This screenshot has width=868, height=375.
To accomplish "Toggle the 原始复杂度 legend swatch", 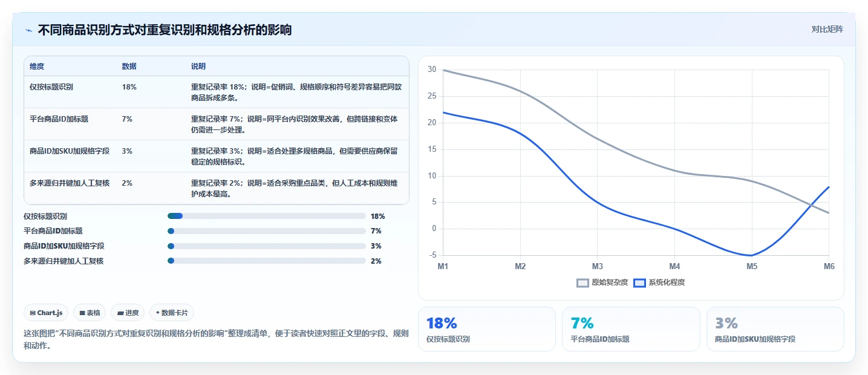I will coord(582,282).
